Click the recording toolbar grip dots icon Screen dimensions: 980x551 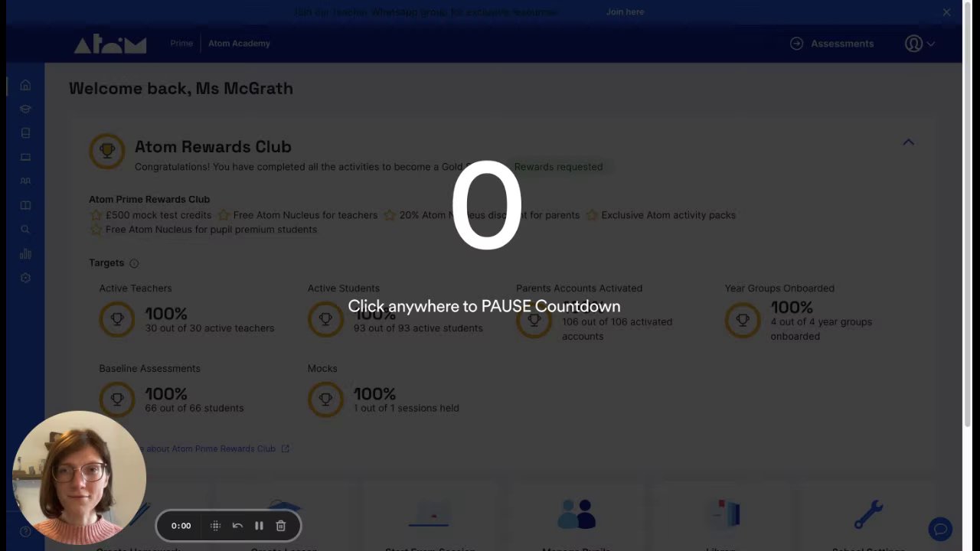tap(215, 526)
